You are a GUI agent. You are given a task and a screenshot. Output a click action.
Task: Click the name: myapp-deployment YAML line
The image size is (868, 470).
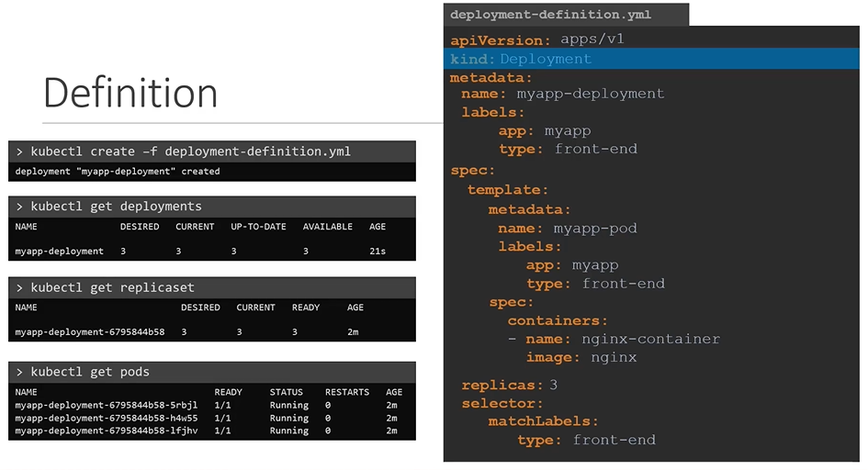[562, 94]
